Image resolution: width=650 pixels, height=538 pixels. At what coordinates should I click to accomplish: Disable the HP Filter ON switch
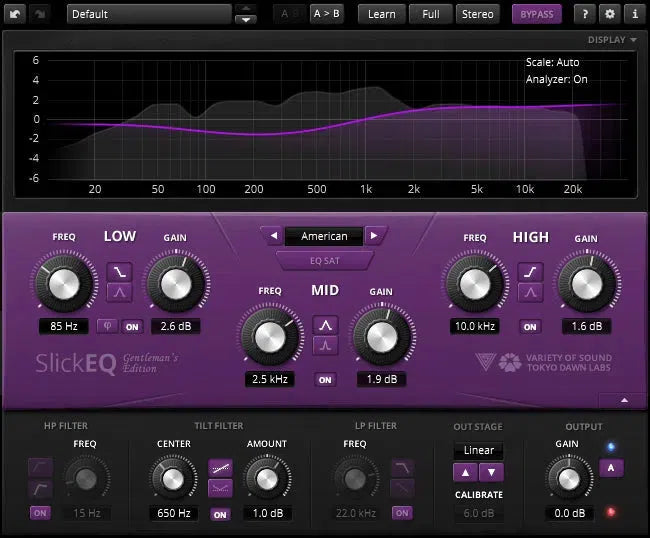[x=40, y=513]
